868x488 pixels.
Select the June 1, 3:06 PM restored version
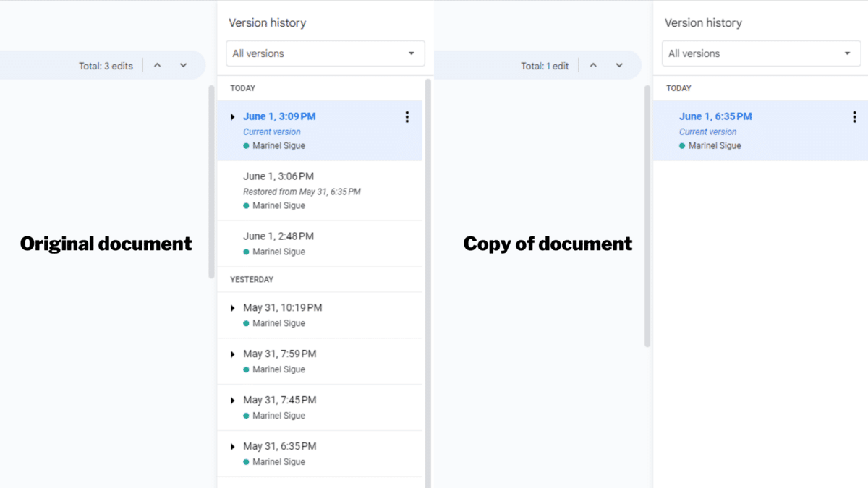320,191
